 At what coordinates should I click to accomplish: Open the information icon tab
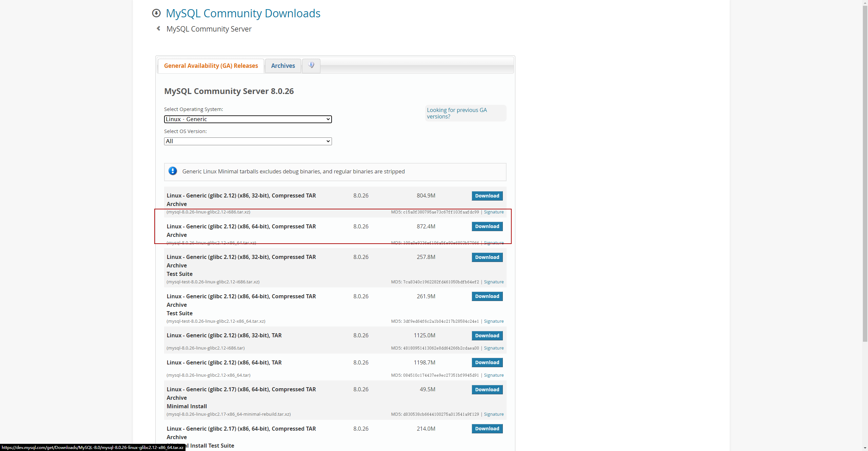pyautogui.click(x=311, y=65)
